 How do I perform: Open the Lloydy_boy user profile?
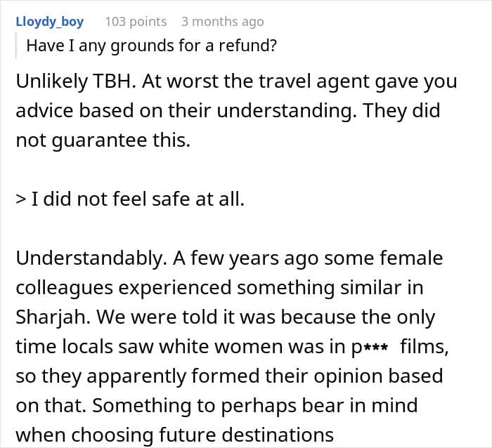(50, 22)
